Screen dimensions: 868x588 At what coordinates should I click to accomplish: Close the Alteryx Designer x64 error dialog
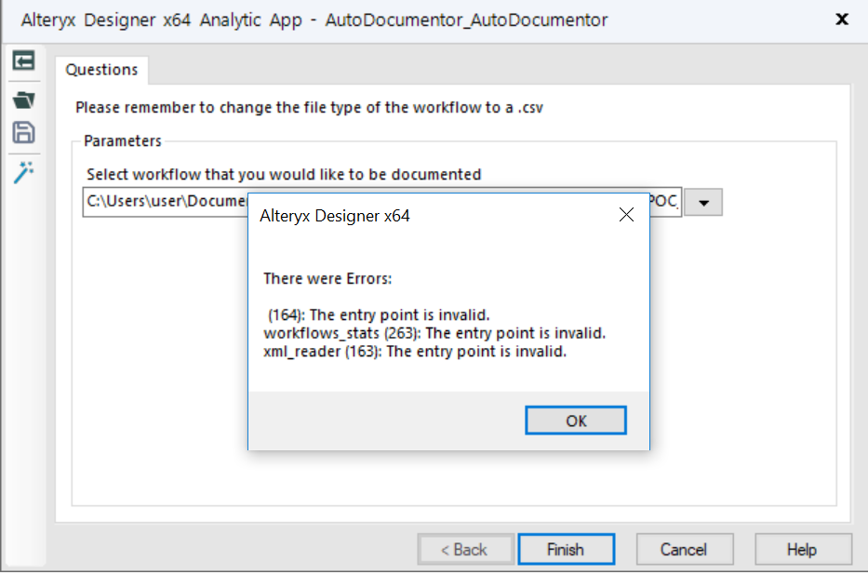[626, 216]
